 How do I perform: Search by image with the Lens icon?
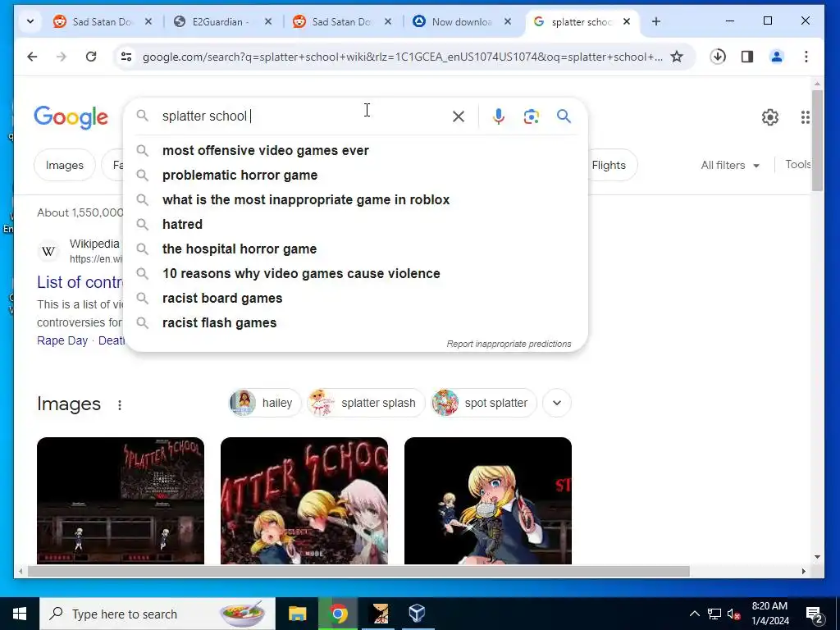pos(531,116)
